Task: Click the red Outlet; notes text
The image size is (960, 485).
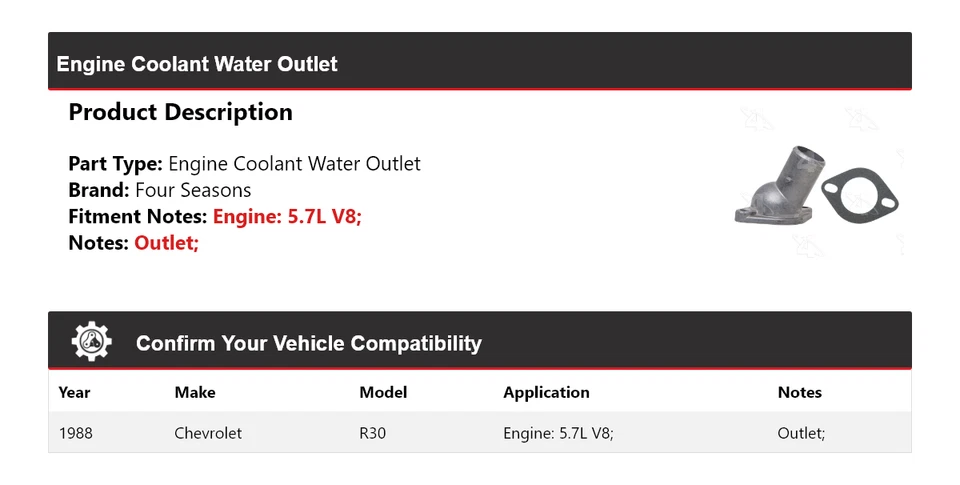Action: coord(166,242)
